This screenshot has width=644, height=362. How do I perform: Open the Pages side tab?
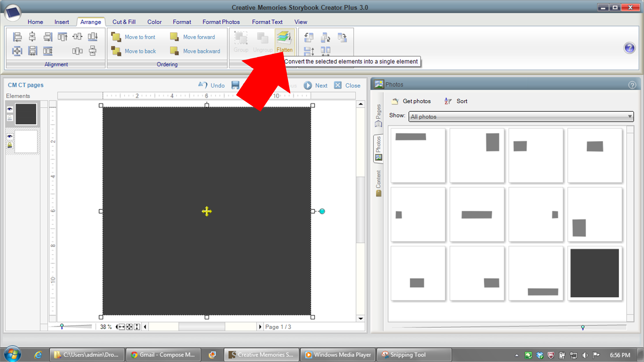click(x=378, y=116)
